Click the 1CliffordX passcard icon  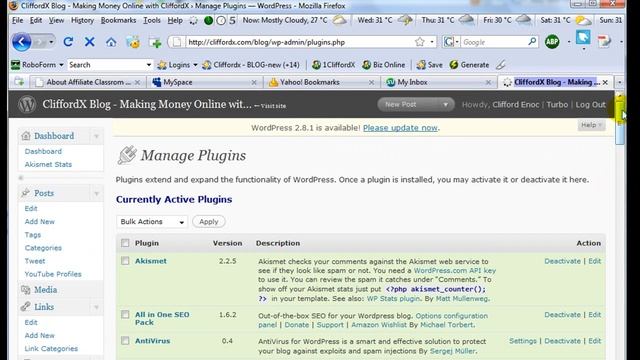(x=316, y=65)
